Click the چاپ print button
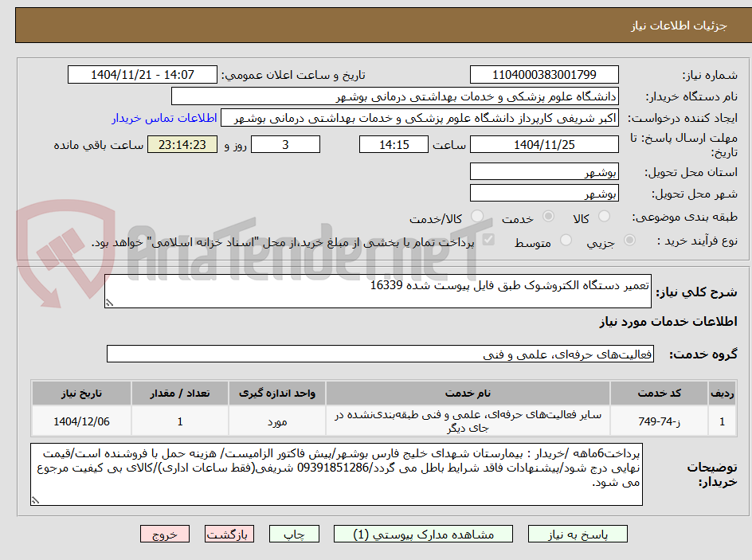Screen dimensions: 752x560 294,534
